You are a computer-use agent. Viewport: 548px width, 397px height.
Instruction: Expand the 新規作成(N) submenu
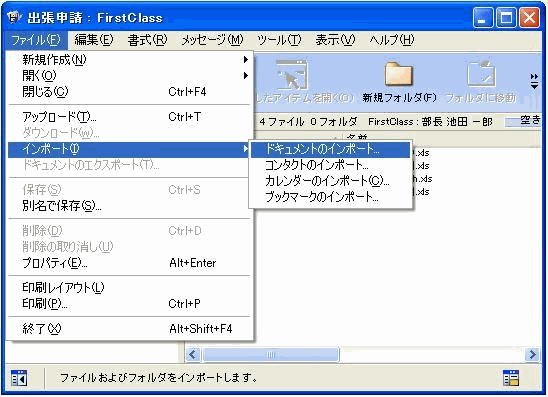pos(129,60)
